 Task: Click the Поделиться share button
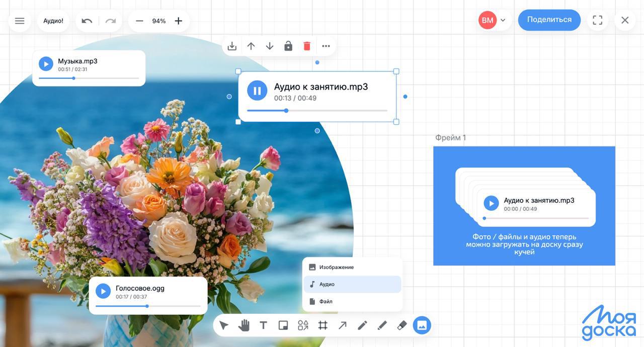coord(549,20)
